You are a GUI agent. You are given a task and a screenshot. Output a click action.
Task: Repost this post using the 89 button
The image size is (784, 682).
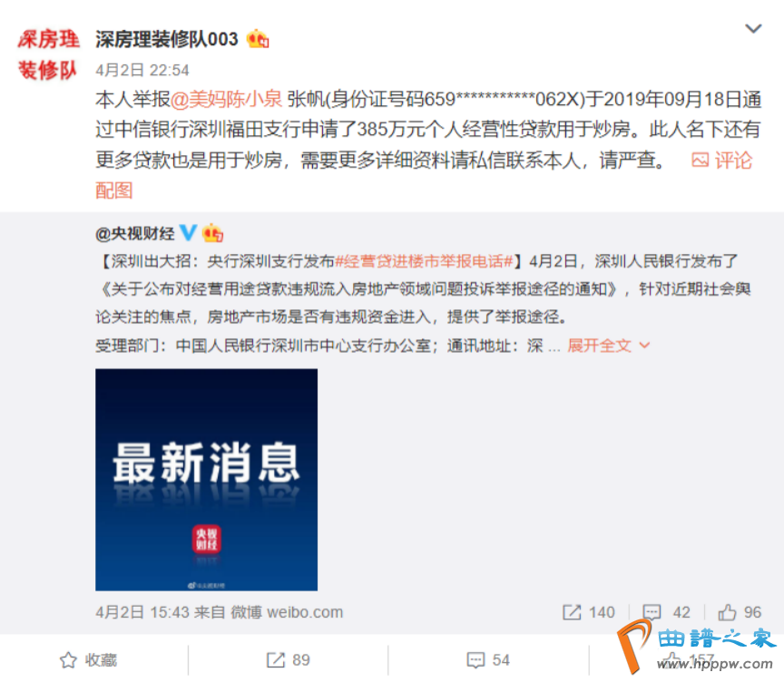[288, 660]
